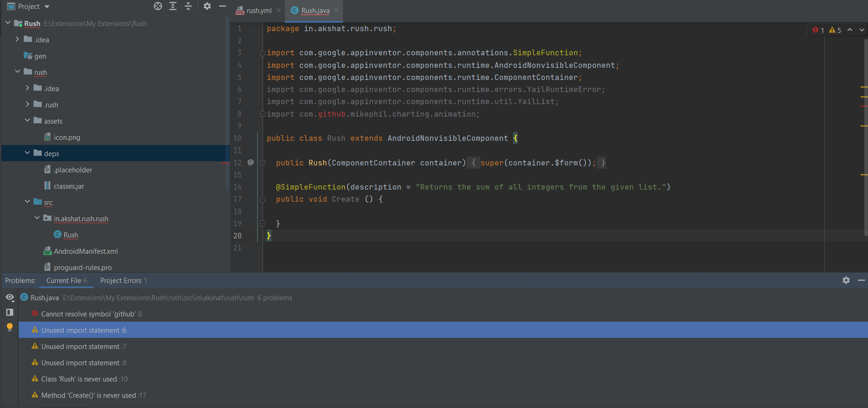Expand the .idea folder inside rush
The image size is (868, 408).
point(27,88)
